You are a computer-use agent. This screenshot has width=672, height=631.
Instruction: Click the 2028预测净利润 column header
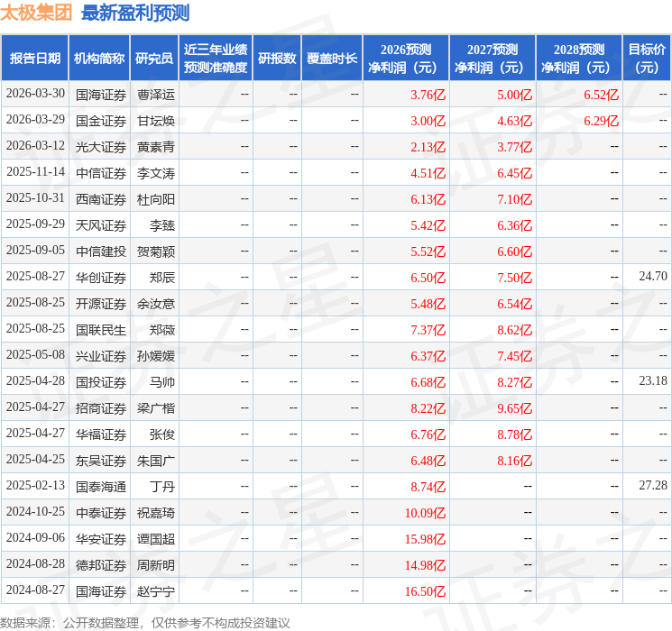point(578,59)
